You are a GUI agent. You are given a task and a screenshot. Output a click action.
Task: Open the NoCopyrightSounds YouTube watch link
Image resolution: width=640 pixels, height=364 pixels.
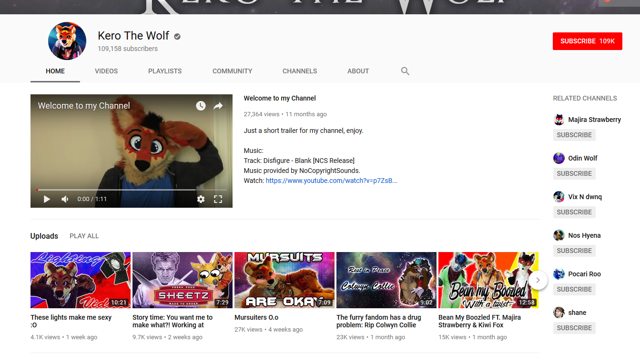point(332,181)
